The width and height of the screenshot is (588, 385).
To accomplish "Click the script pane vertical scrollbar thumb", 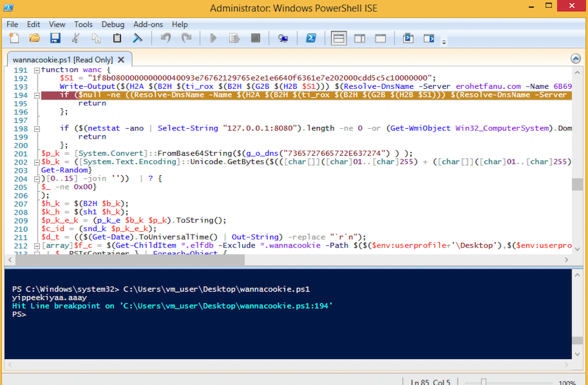I will 577,184.
